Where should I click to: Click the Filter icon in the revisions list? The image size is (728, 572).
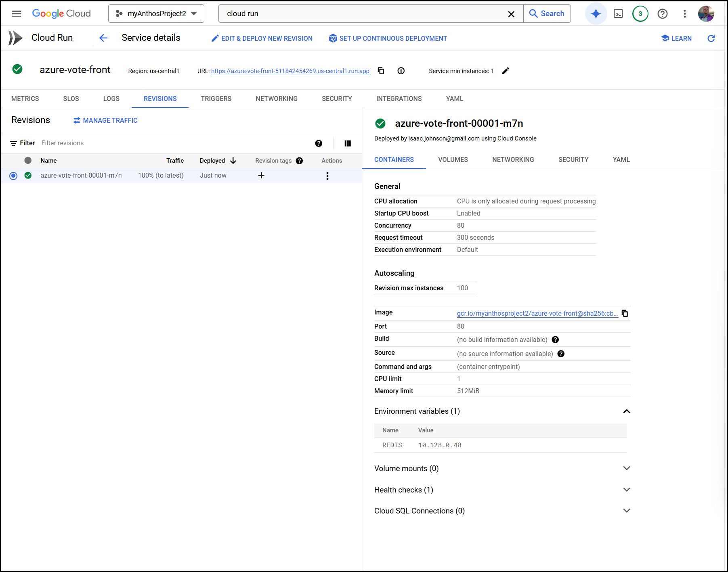tap(13, 143)
